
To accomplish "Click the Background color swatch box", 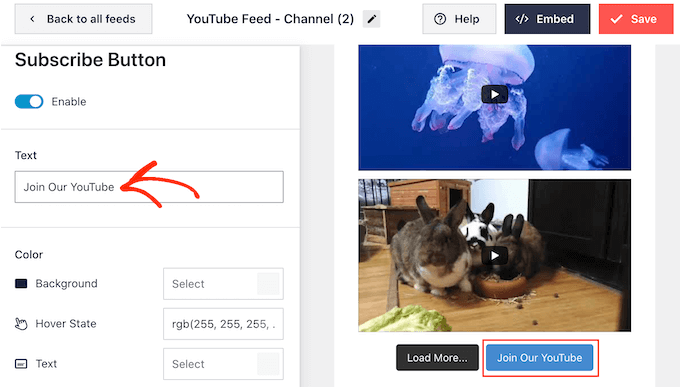I will (x=268, y=284).
